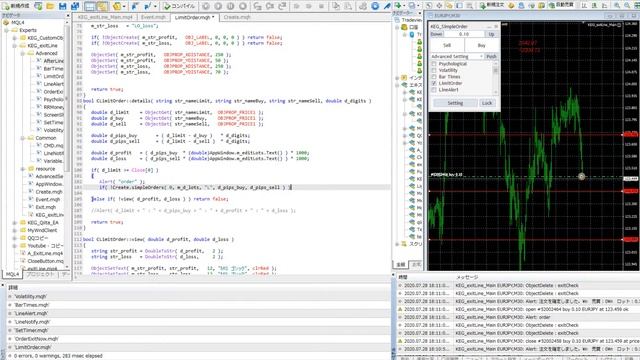640x360 pixels.
Task: Expand the KEG_Qiita_EA folder
Action: pyautogui.click(x=15, y=222)
